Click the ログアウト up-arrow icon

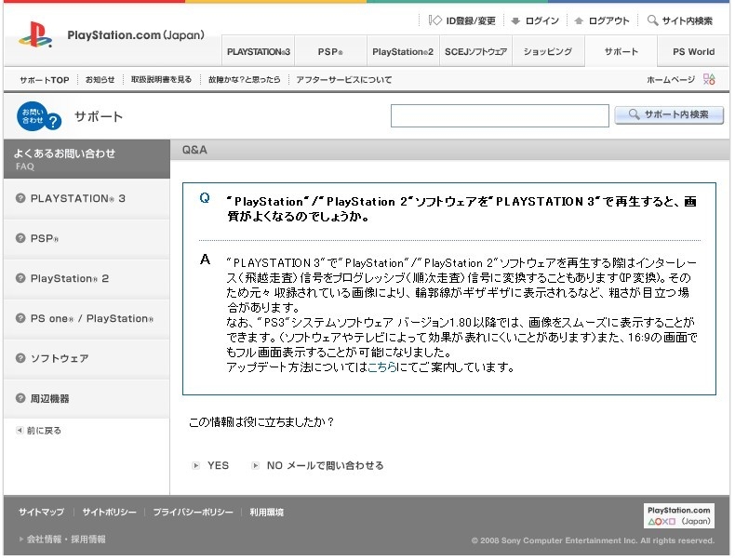[579, 20]
